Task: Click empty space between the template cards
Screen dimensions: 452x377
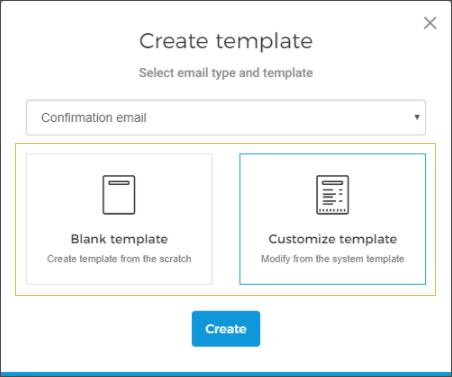Action: (x=226, y=219)
